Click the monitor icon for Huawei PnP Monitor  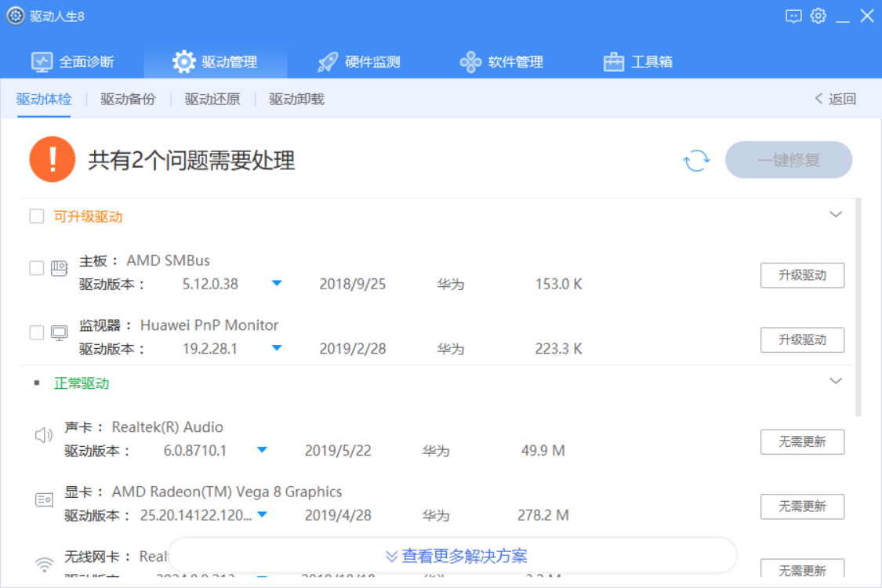(59, 333)
